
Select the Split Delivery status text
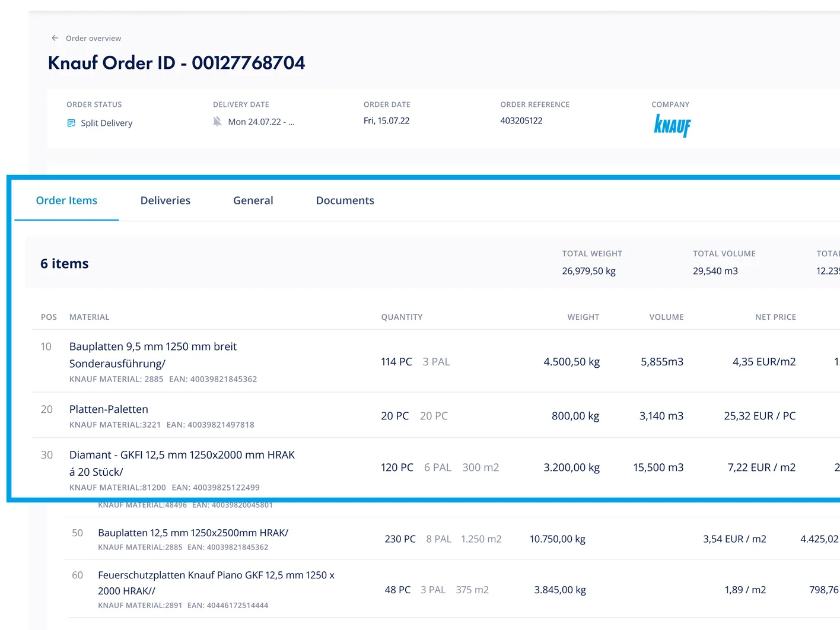[107, 123]
